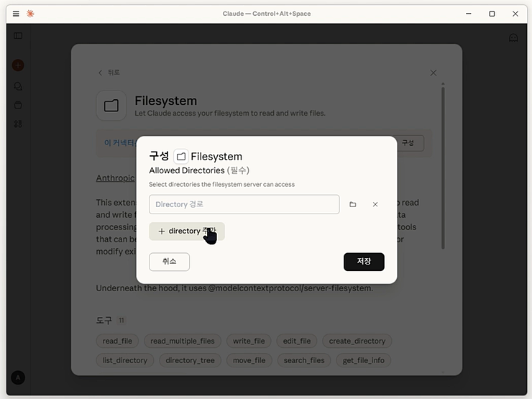532x399 pixels.
Task: Open the artifacts grid icon in the sidebar
Action: [18, 124]
